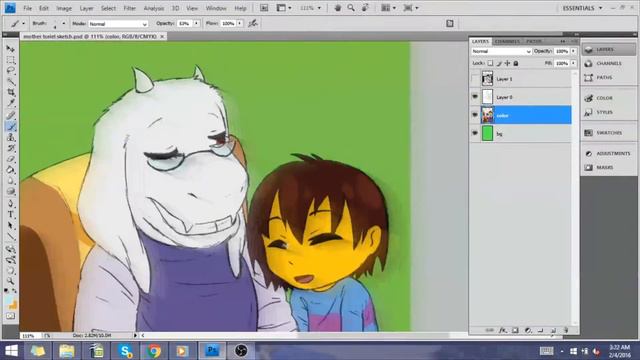Screen dimensions: 640x360
Task: Open brush Flow slider arrow
Action: pyautogui.click(x=240, y=24)
